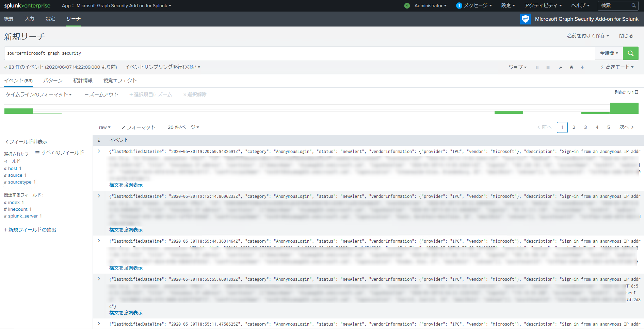Click the magnifier in the top search box
644x329 pixels.
click(x=634, y=5)
